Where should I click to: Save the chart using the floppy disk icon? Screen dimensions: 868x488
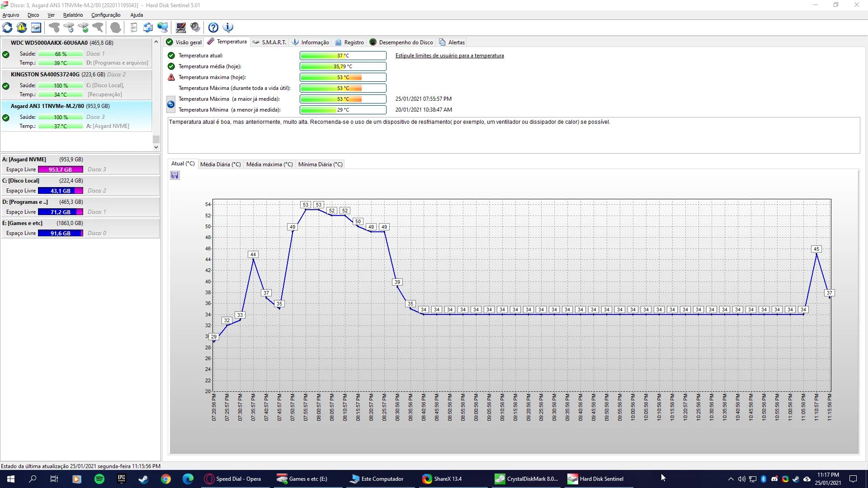pos(175,175)
